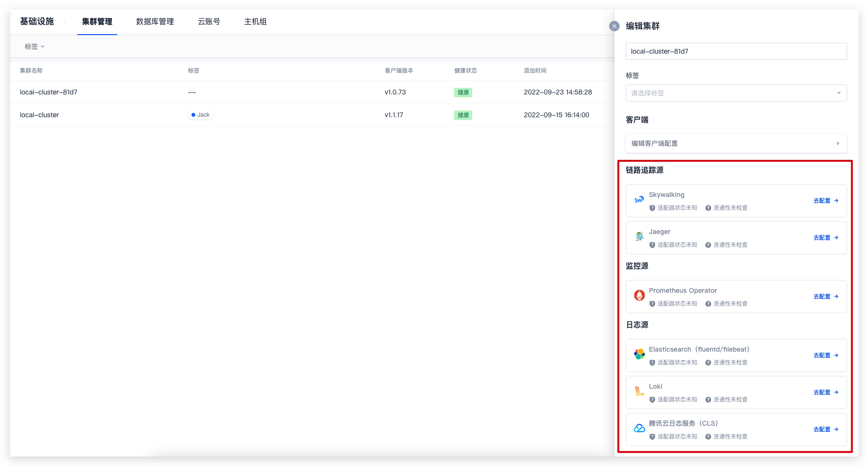Viewport: 868px width, 466px height.
Task: Click the Elasticsearch 适配器状态未知 shield icon
Action: point(652,363)
